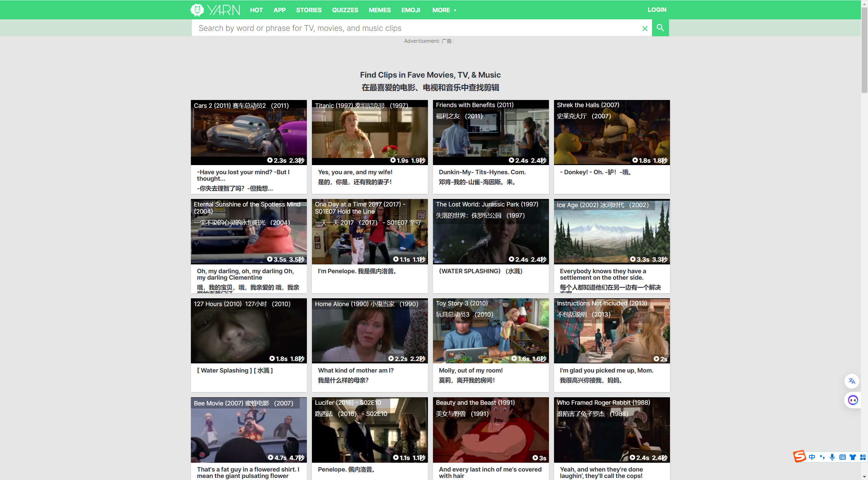This screenshot has height=480, width=868.
Task: Play Lucifer S02E10 1.1s clip icon
Action: click(396, 457)
